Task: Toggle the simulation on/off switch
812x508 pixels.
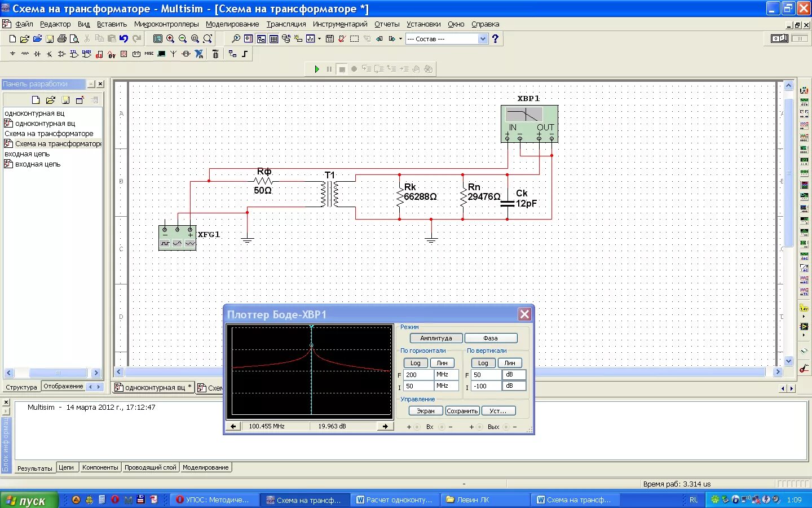Action: click(x=779, y=38)
